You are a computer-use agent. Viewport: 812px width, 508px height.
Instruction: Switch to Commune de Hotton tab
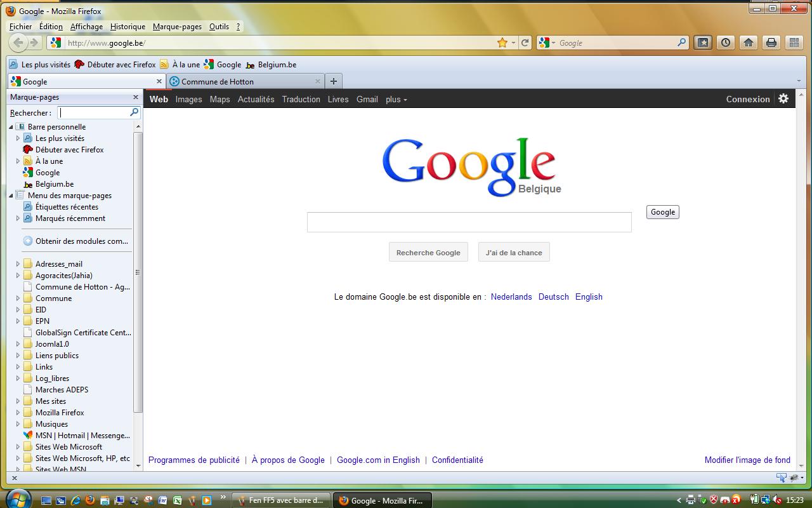point(245,81)
